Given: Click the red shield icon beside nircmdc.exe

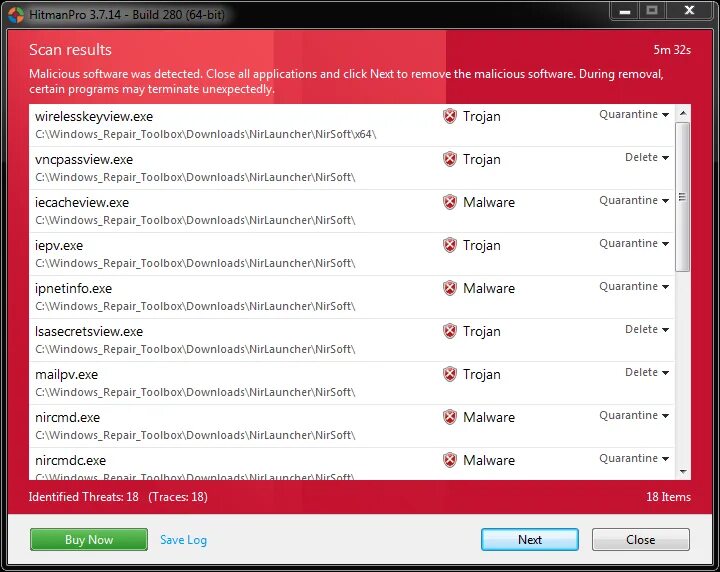Looking at the screenshot, I should coord(450,460).
